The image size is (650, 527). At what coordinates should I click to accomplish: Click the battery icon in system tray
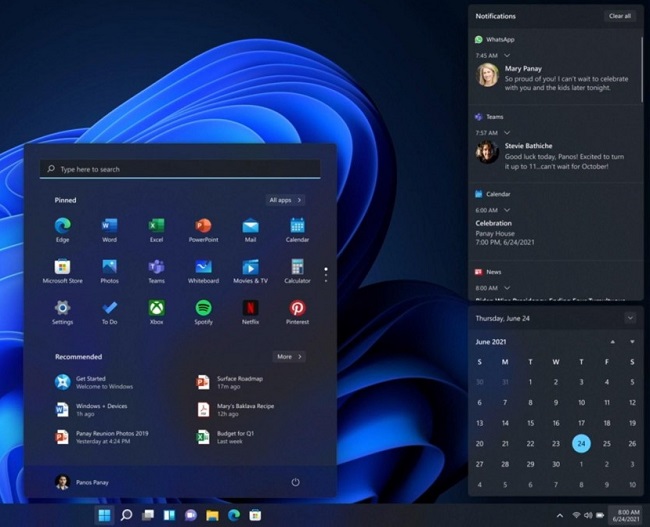click(600, 515)
